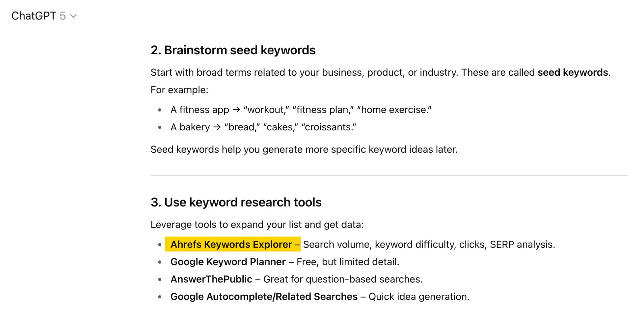The height and width of the screenshot is (311, 644).
Task: Select the Seed keywords help sentence
Action: click(304, 150)
